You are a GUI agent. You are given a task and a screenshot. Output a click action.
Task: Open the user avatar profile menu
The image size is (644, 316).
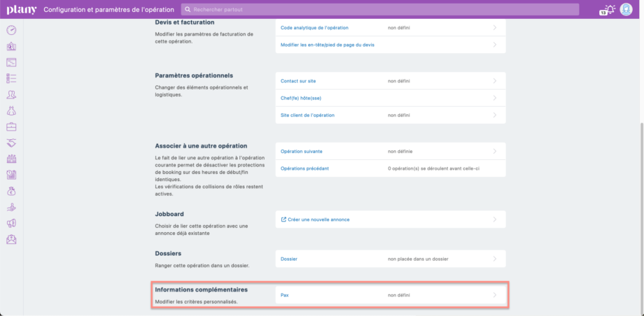(x=626, y=9)
